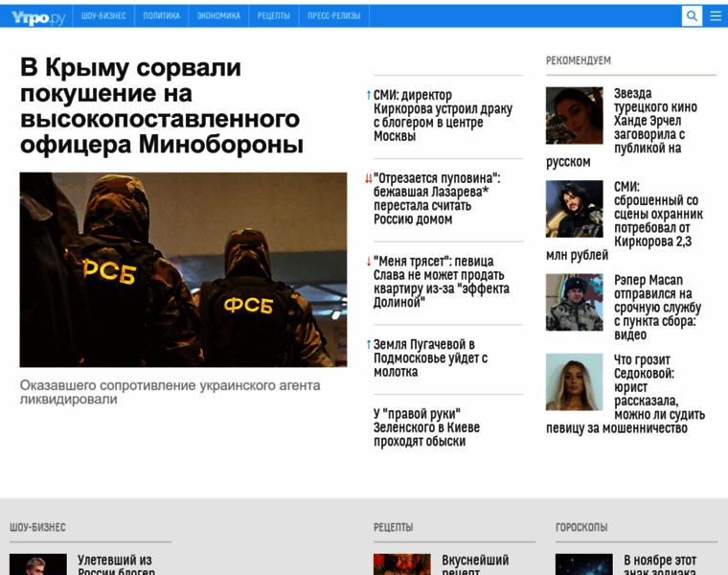The width and height of the screenshot is (728, 575).
Task: Click Седокова thumbnail photo
Action: 575,382
